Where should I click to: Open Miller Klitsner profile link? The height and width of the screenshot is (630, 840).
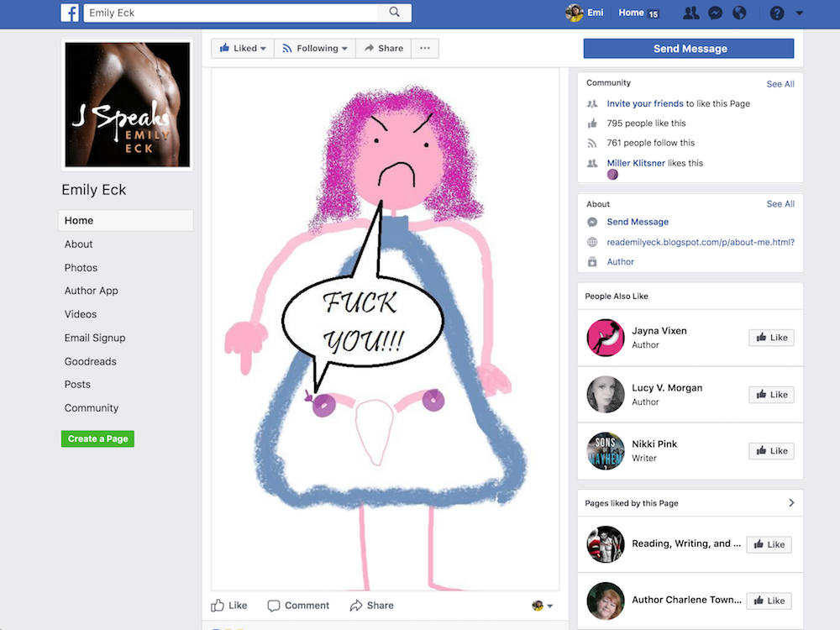click(x=636, y=163)
